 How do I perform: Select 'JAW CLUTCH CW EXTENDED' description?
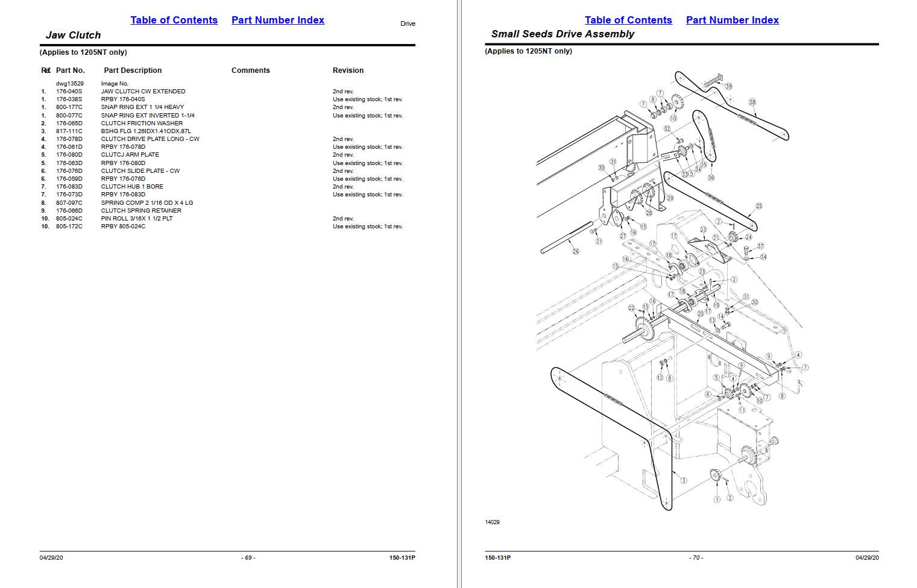[x=143, y=92]
